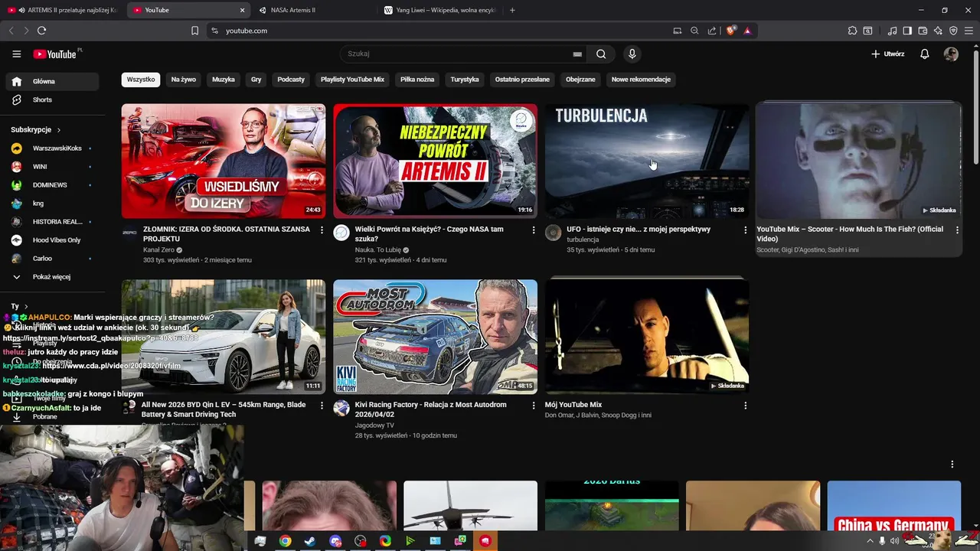Click the search magnifier button
Image resolution: width=980 pixels, height=551 pixels.
(601, 54)
